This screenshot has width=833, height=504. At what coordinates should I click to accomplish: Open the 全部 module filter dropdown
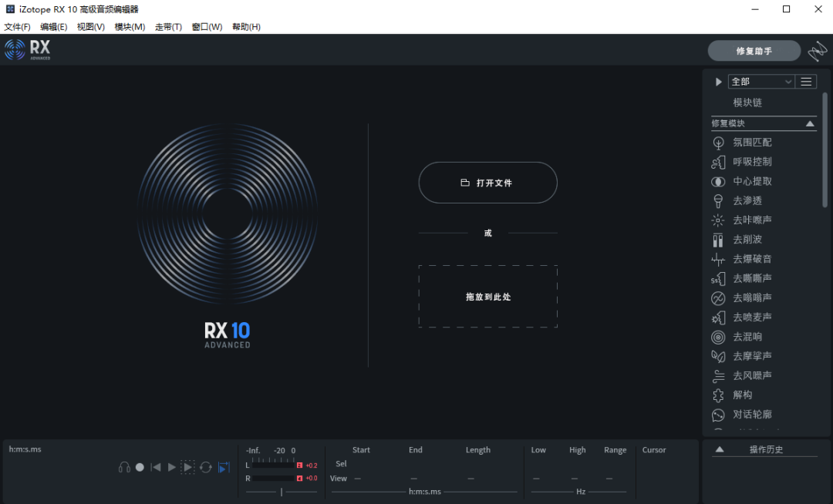tap(761, 81)
